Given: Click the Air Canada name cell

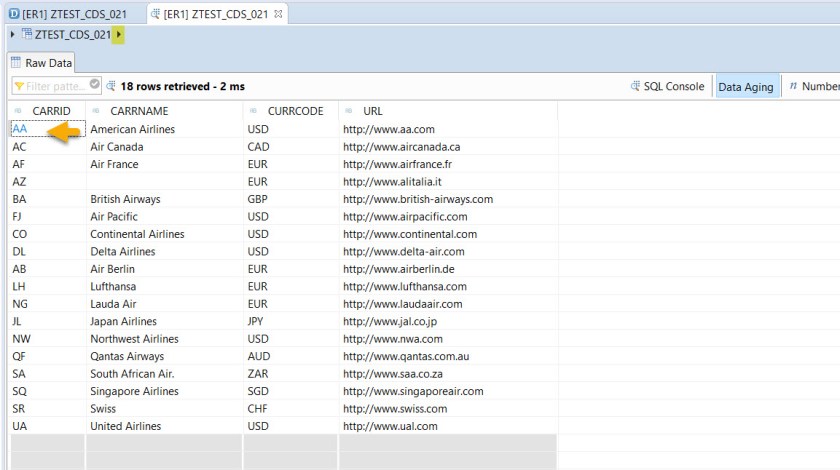Looking at the screenshot, I should point(164,147).
